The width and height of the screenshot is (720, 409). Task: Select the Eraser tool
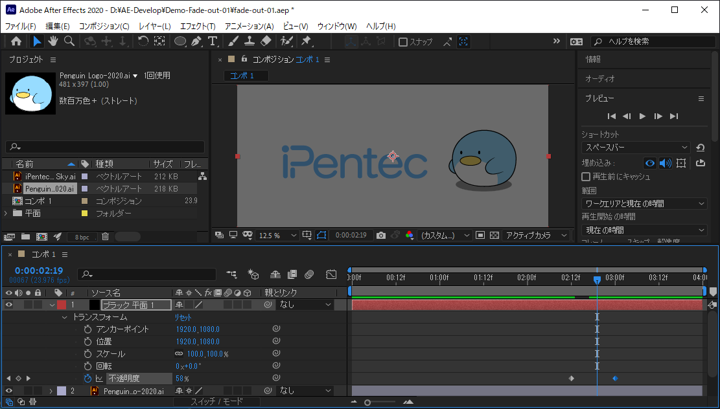266,42
